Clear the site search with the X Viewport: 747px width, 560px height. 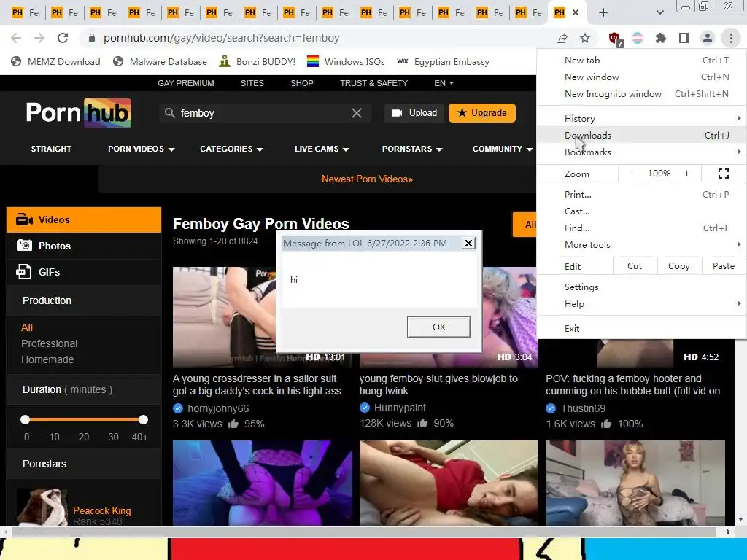(x=356, y=113)
